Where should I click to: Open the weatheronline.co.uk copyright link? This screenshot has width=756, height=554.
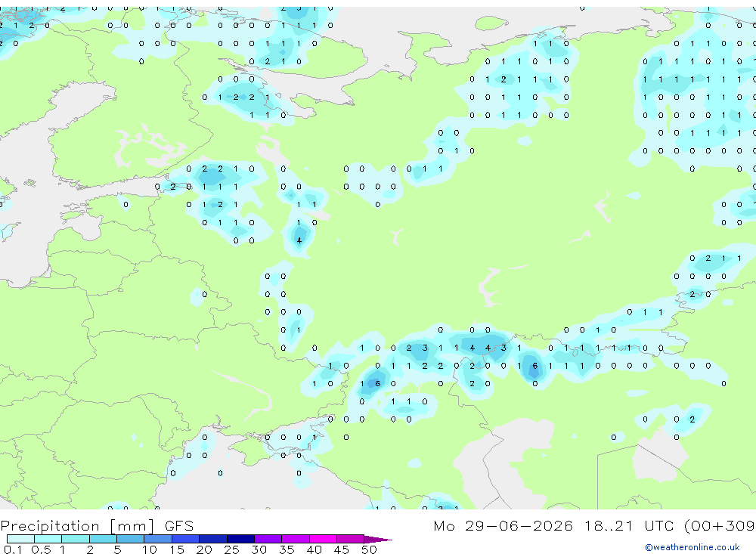pyautogui.click(x=692, y=547)
